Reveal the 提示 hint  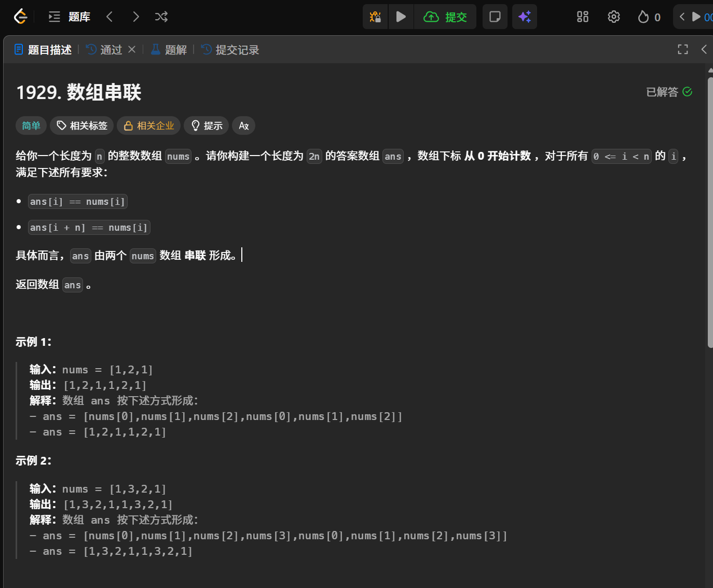[207, 125]
